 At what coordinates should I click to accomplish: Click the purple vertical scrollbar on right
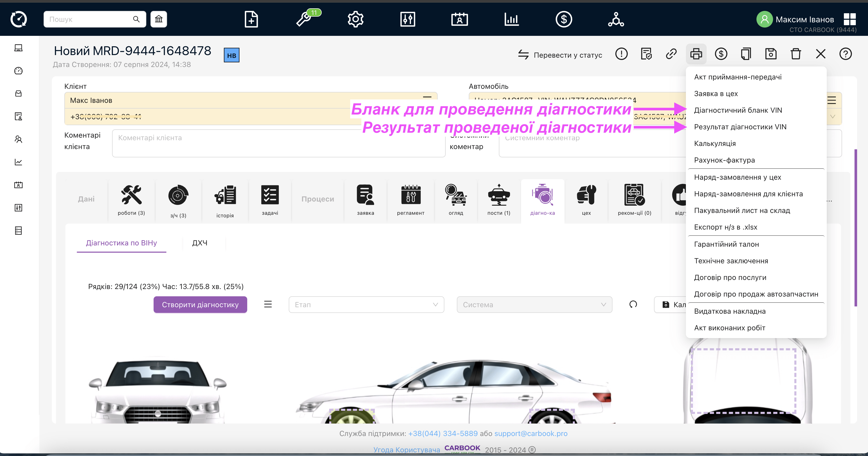855,228
